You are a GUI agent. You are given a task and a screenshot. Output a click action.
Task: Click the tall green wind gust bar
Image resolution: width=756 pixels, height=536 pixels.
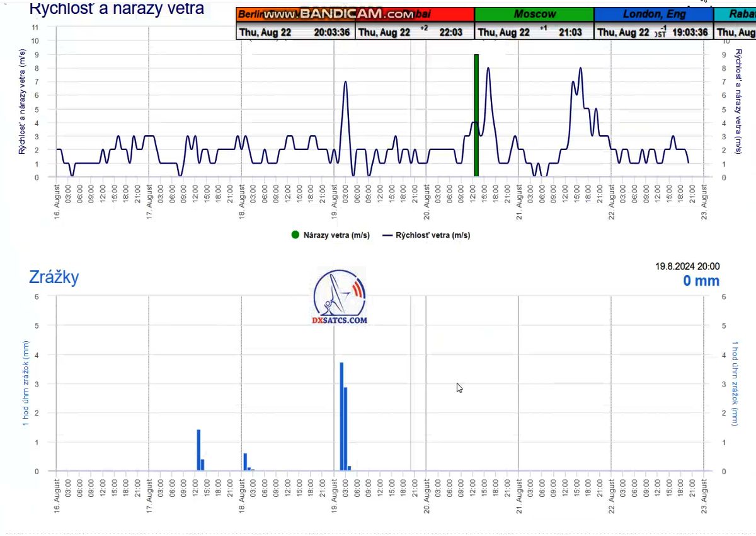click(476, 115)
